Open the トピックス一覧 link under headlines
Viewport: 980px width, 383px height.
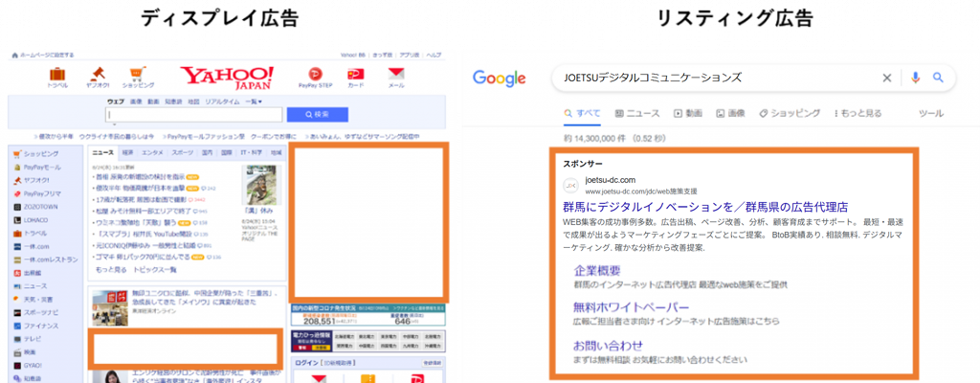point(155,270)
